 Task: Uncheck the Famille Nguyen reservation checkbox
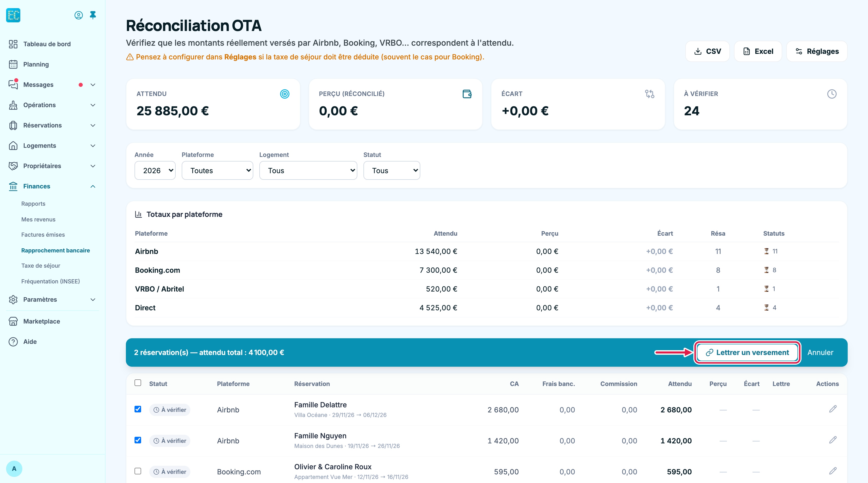coord(138,440)
